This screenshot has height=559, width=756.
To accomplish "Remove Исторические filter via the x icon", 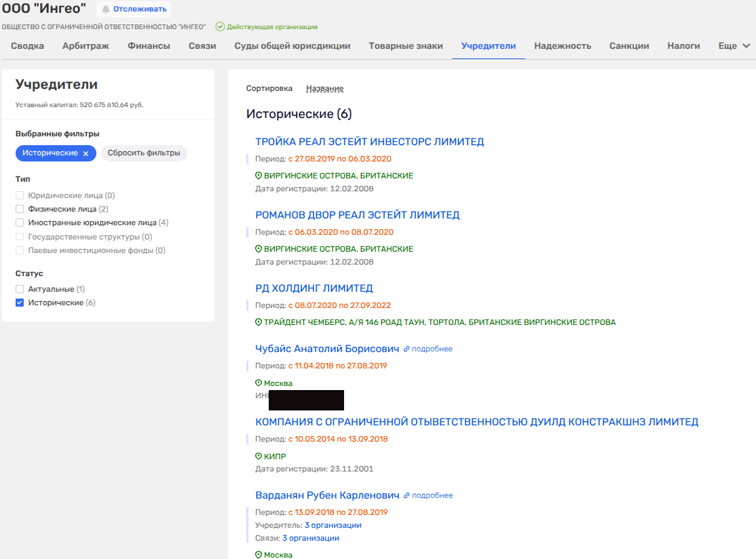I will click(86, 153).
